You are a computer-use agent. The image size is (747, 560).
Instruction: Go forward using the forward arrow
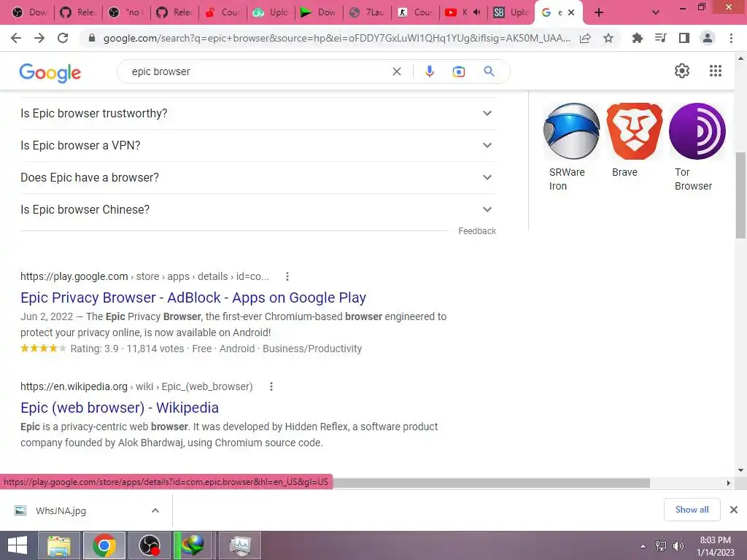click(x=39, y=38)
